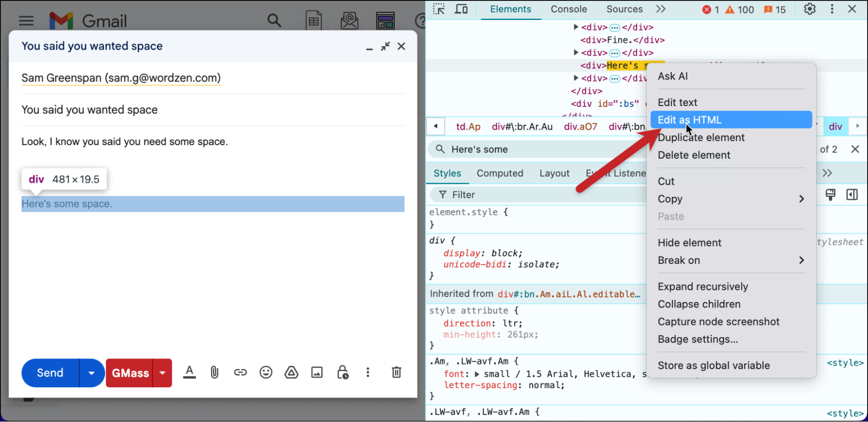The image size is (868, 422).
Task: Click the subject field in compose
Action: pos(213,110)
